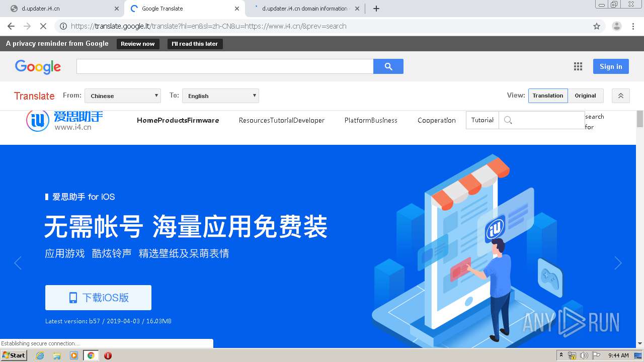The height and width of the screenshot is (362, 644).
Task: Click the browser forward arrow
Action: (x=27, y=26)
